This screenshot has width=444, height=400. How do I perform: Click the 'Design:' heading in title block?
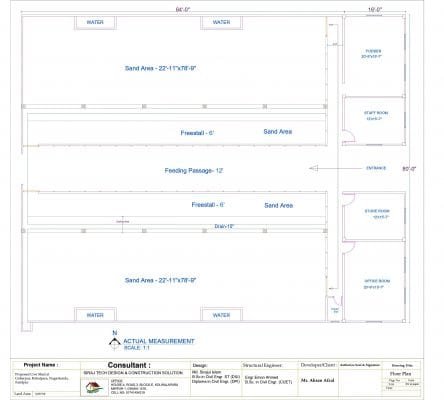(x=200, y=365)
